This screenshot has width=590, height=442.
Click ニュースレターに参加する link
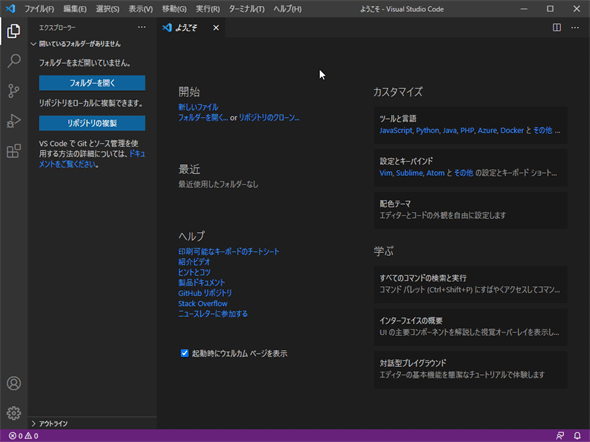tap(213, 314)
